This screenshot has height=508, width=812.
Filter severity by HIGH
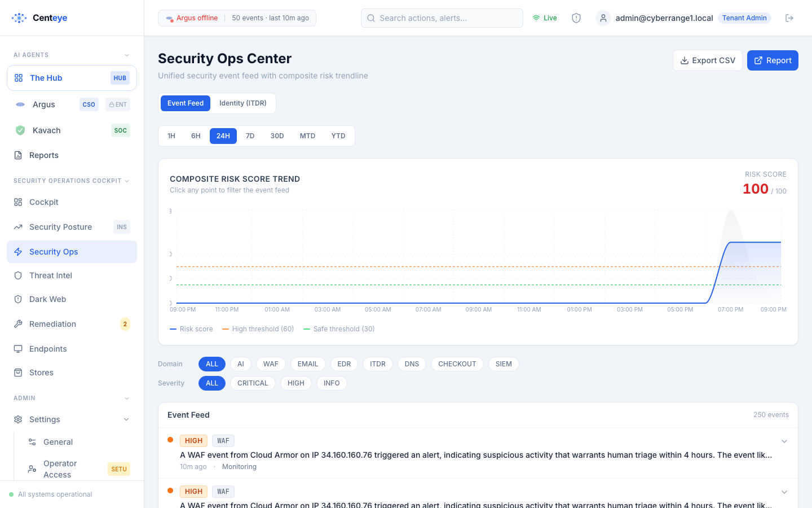(296, 383)
